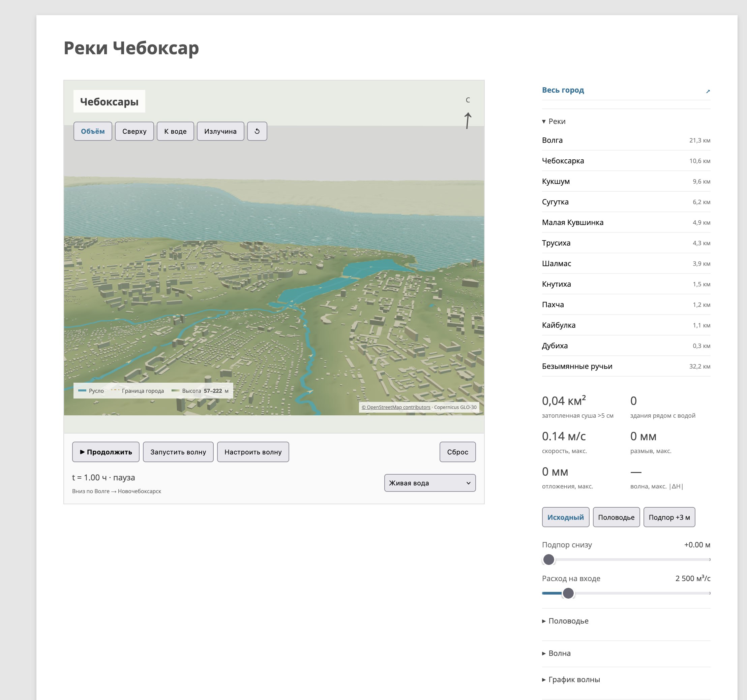Choose the Подпор +3 м scenario
Viewport: 747px width, 700px height.
(x=669, y=517)
